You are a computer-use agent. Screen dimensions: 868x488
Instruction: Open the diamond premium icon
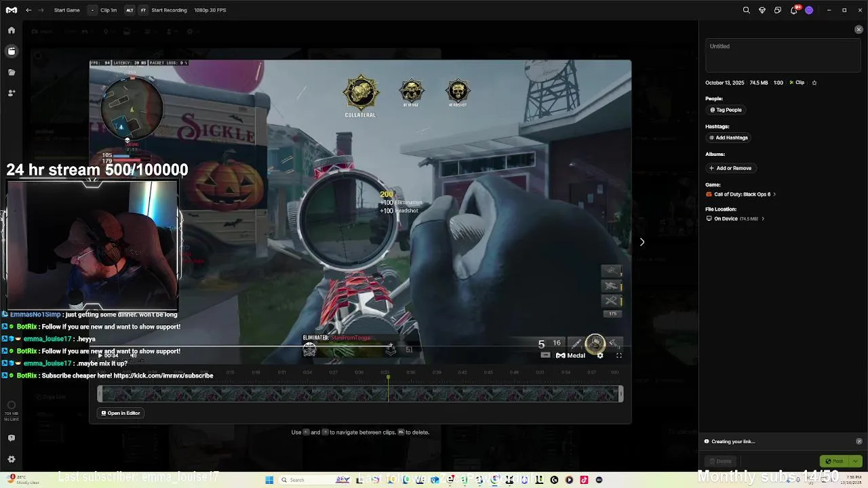pos(762,10)
